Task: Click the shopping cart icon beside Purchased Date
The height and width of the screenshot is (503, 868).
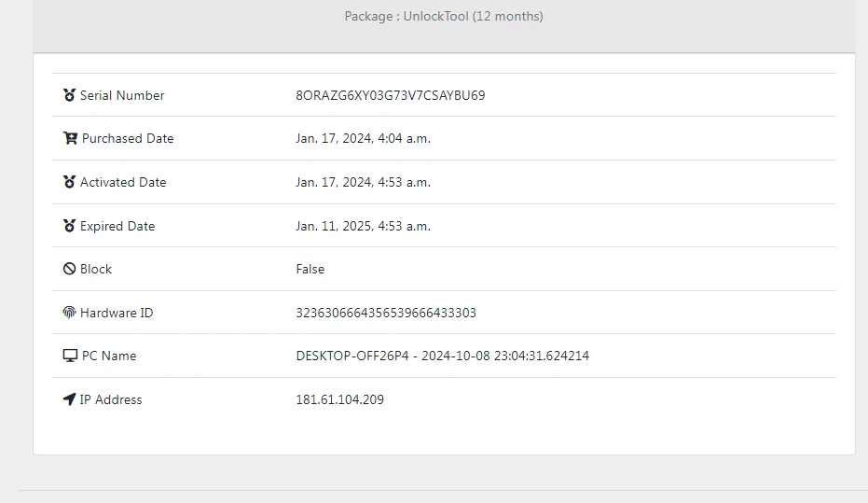Action: pyautogui.click(x=70, y=138)
